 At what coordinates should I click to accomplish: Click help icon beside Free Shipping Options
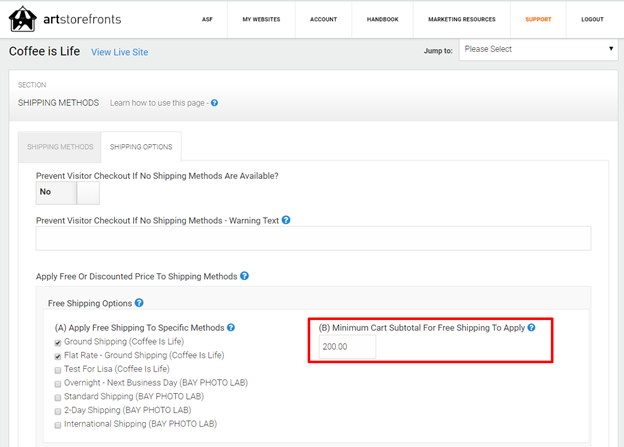point(139,302)
